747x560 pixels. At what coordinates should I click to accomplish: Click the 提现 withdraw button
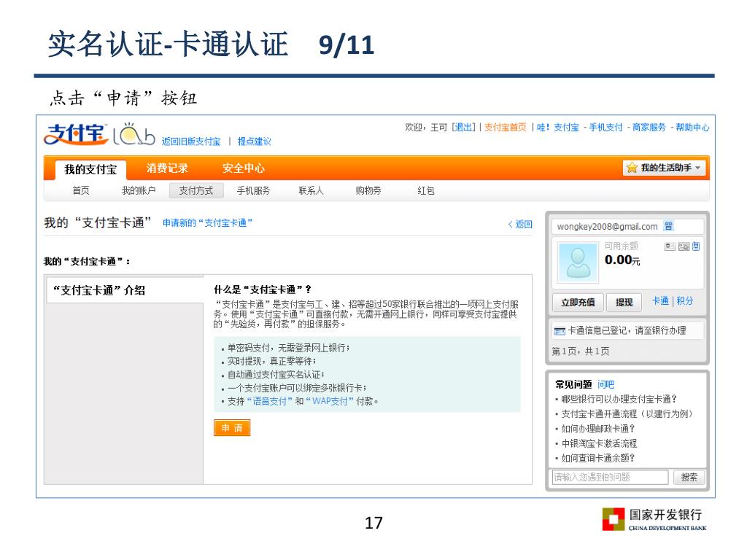[x=624, y=303]
